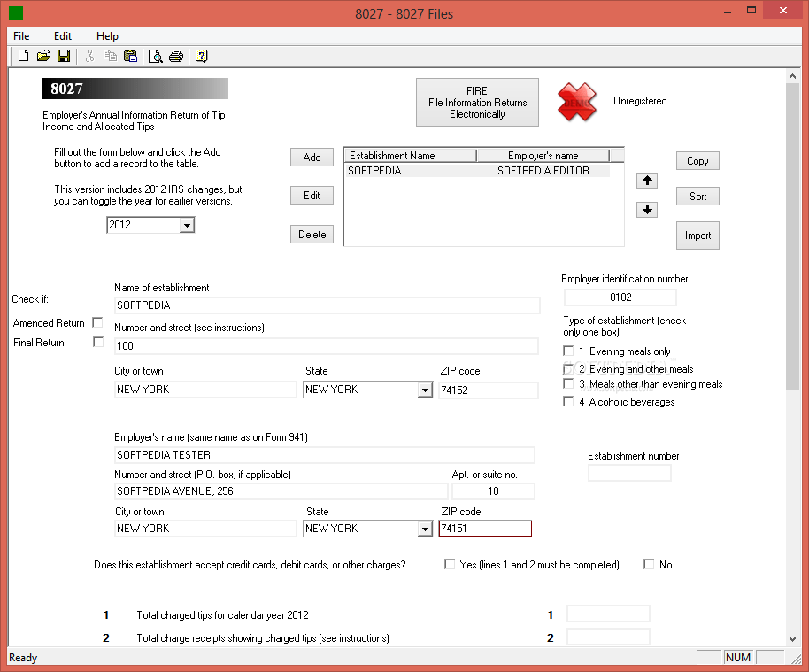Click the New file toolbar icon
This screenshot has width=809, height=672.
[23, 56]
